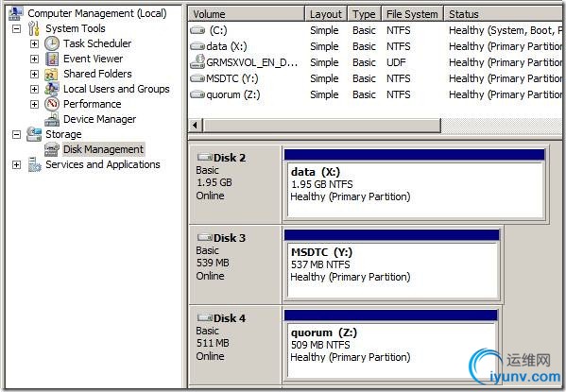Select Performance in the tree
This screenshot has width=566, height=392.
click(92, 104)
